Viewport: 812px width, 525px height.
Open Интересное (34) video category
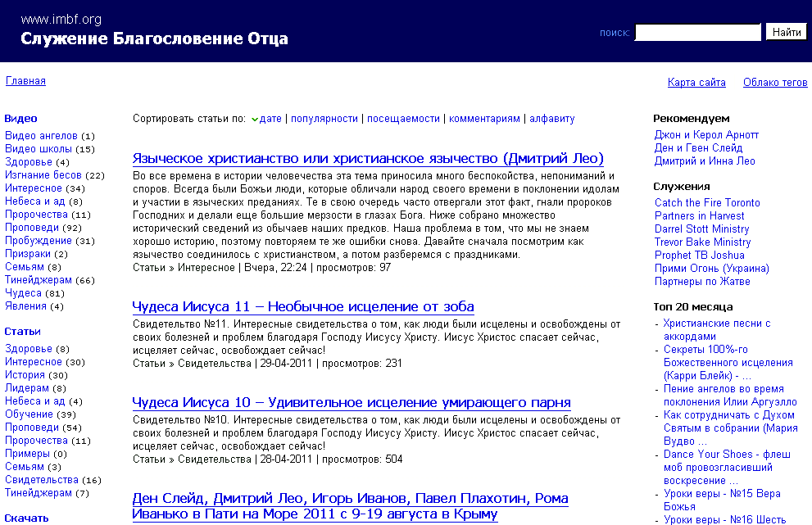tap(33, 188)
